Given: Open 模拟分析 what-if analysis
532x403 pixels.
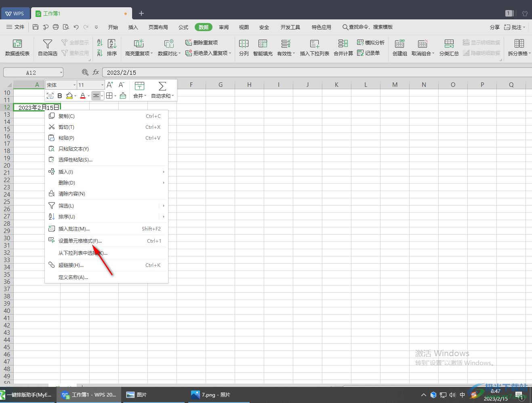Looking at the screenshot, I should [x=371, y=42].
